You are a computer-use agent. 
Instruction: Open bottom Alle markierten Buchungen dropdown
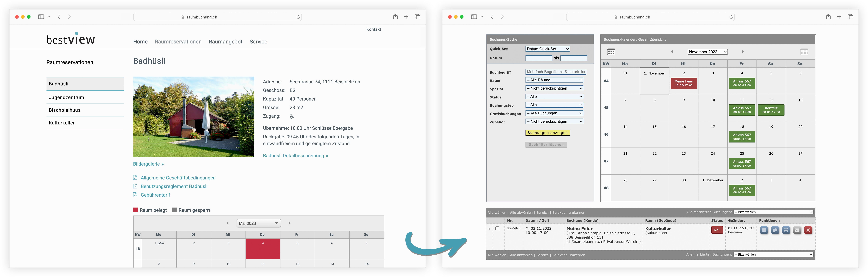773,255
